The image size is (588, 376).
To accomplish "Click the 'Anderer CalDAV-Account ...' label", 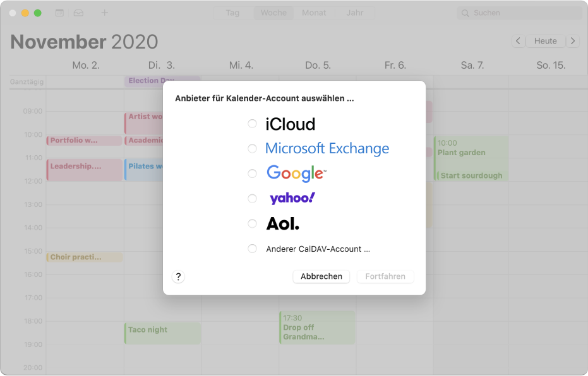I will click(x=318, y=249).
